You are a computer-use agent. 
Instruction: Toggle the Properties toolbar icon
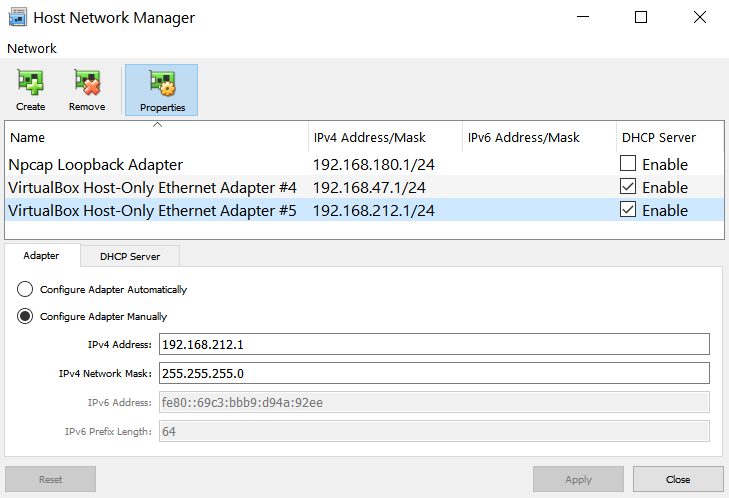click(x=161, y=90)
